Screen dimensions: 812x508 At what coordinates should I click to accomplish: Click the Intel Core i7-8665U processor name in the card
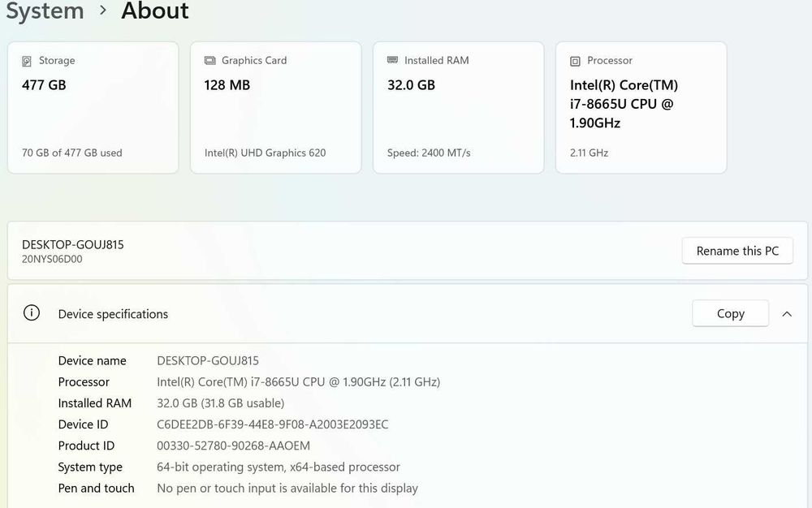[624, 103]
